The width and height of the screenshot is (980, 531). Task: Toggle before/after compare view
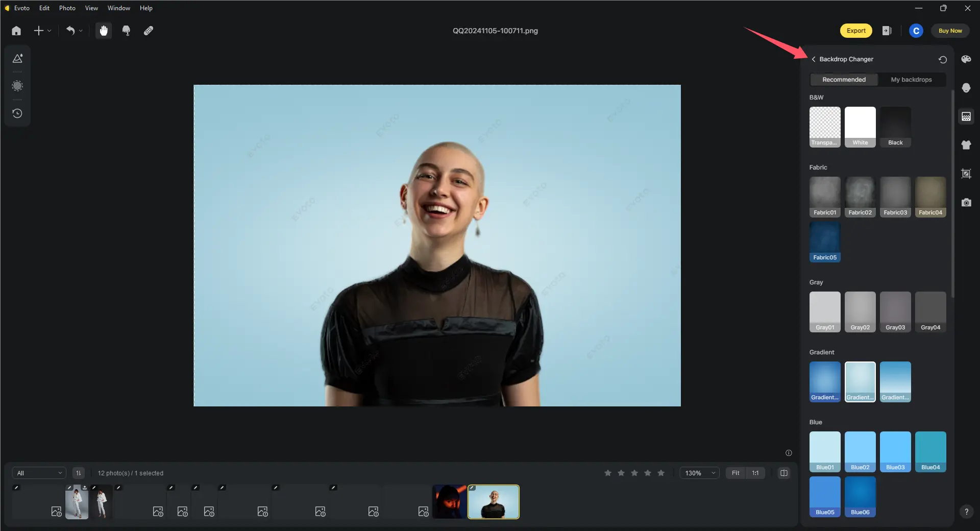pyautogui.click(x=783, y=473)
